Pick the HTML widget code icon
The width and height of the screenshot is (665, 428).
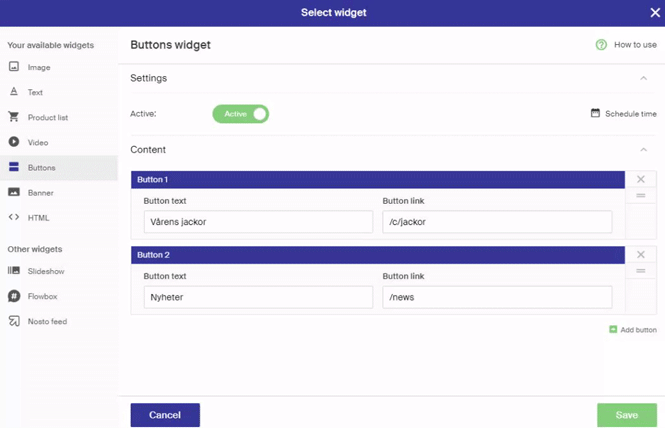tap(14, 217)
